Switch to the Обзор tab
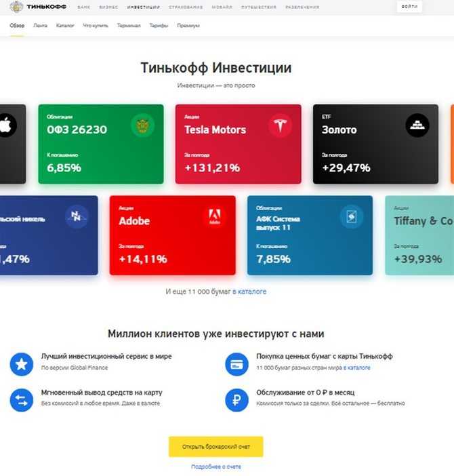Image resolution: width=454 pixels, height=476 pixels. [x=17, y=26]
